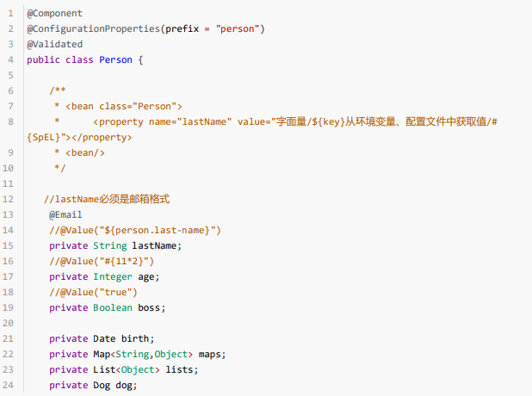Click the commented ${person.last-name} value line
The image size is (532, 396).
point(135,230)
